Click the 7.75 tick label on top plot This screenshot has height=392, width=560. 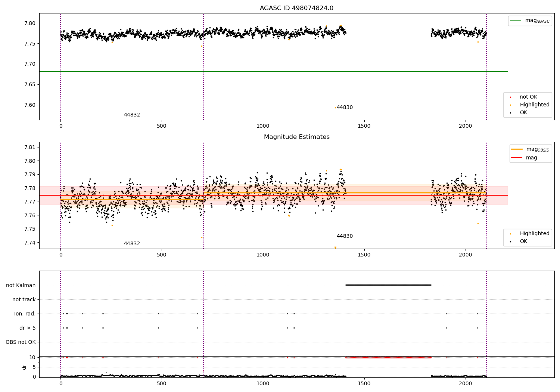point(30,44)
